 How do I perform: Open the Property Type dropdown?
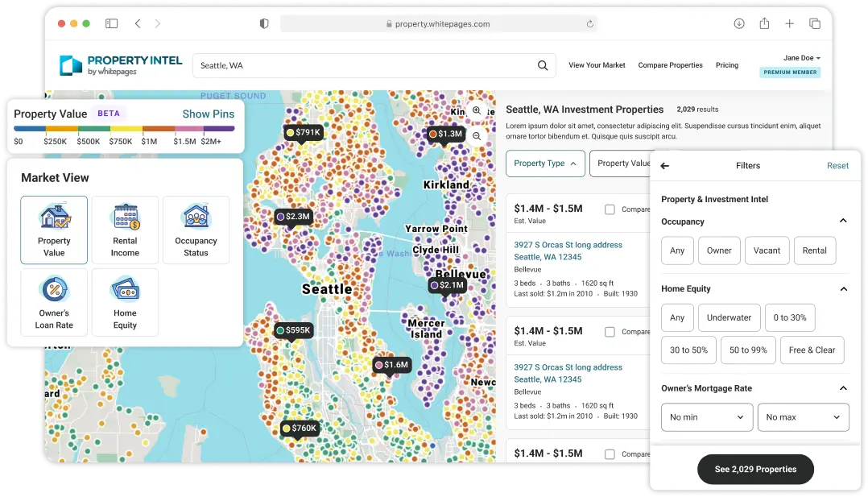coord(545,164)
